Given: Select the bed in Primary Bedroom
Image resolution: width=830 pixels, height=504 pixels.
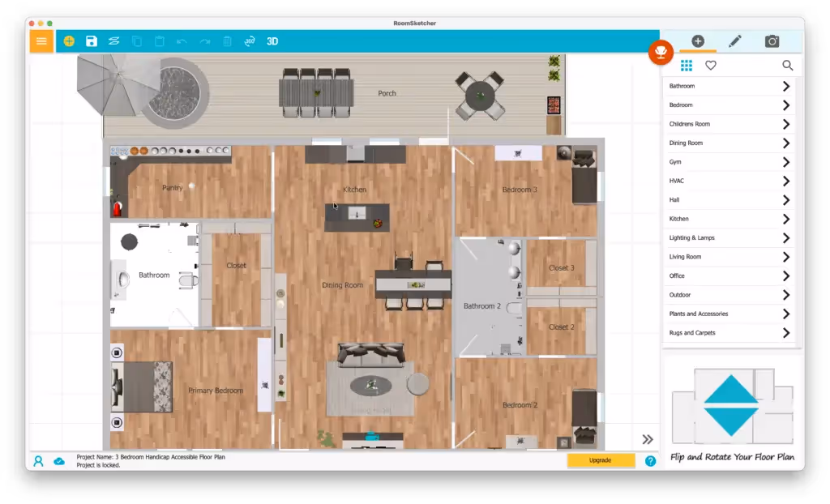Looking at the screenshot, I should [142, 387].
